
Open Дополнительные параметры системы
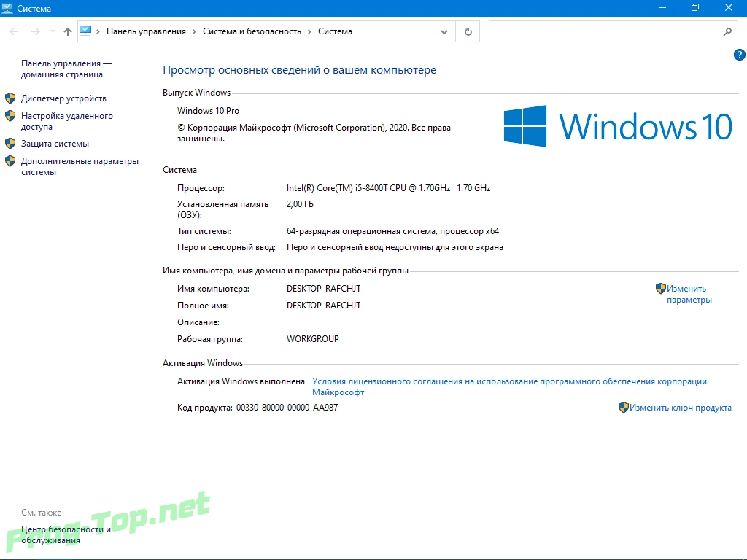tap(80, 166)
